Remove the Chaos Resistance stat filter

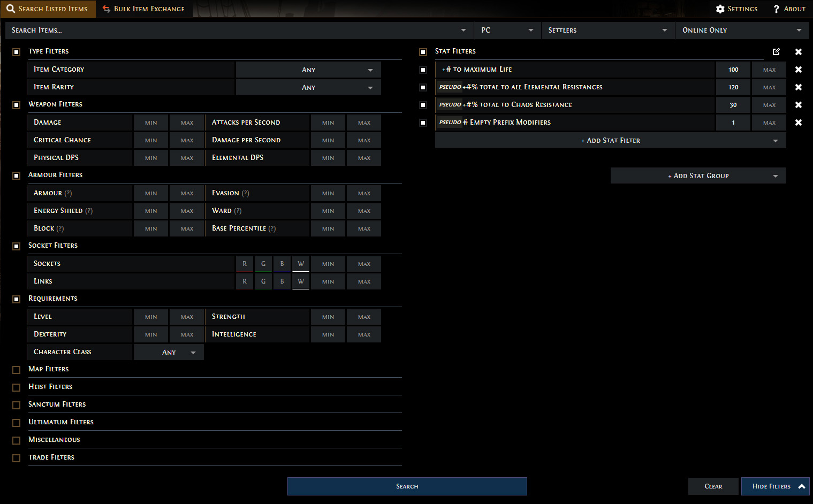[x=798, y=105]
